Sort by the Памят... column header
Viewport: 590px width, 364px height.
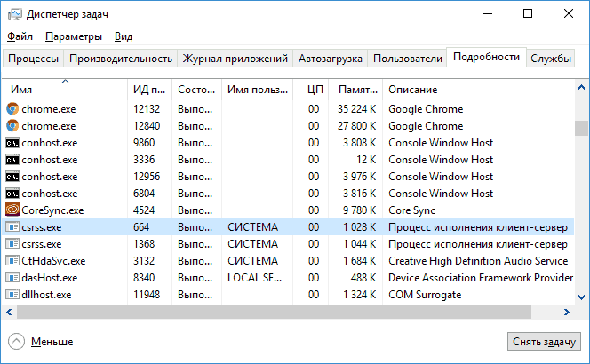[x=355, y=90]
